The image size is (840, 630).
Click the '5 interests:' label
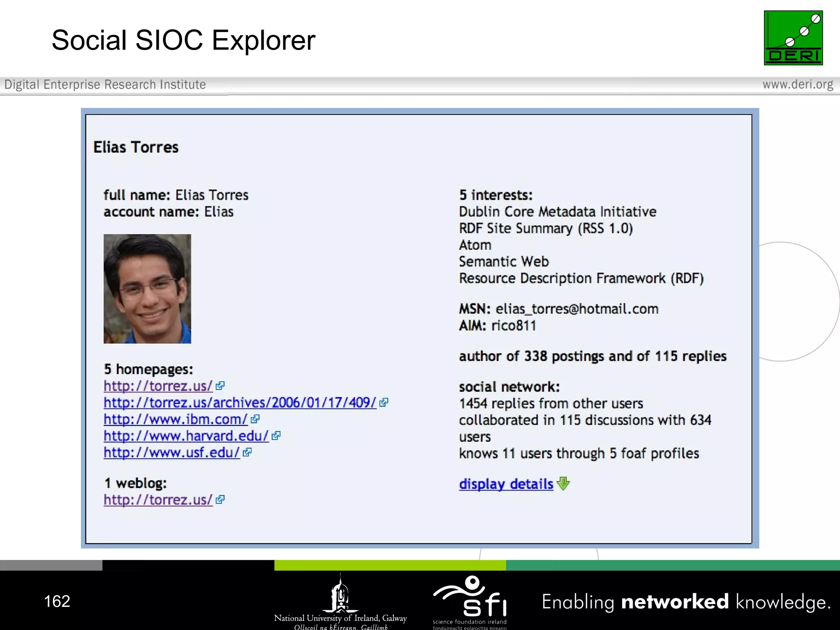click(x=495, y=195)
